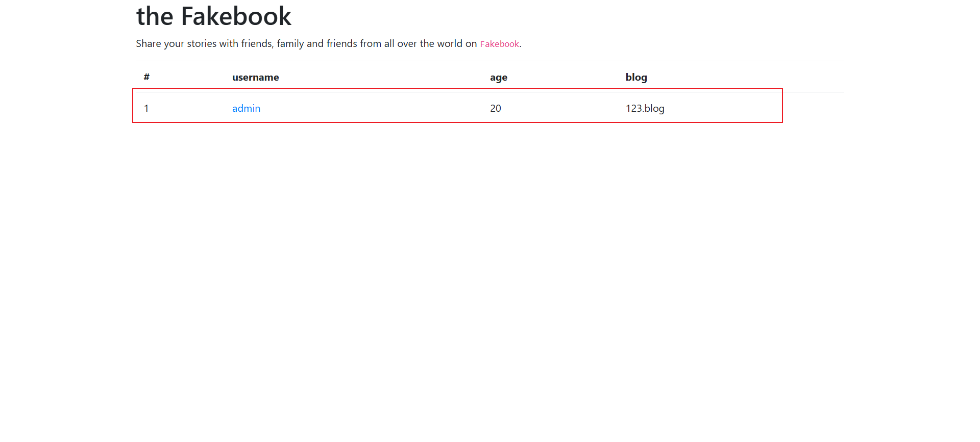Click the blog column header
This screenshot has height=442, width=980.
tap(636, 78)
